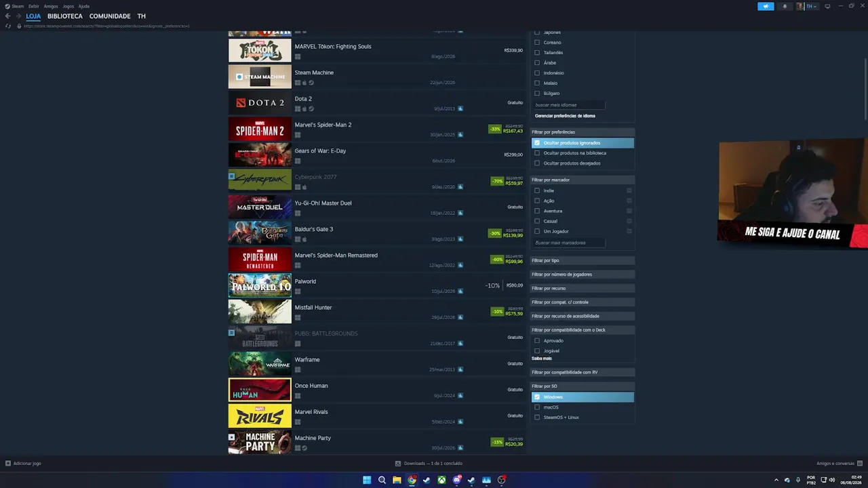The height and width of the screenshot is (488, 868).
Task: Uncheck the Windows OS filter
Action: coord(537,397)
